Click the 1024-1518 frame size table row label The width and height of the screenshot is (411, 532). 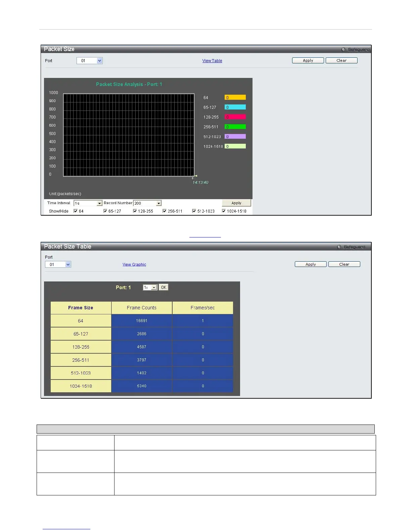coord(81,386)
